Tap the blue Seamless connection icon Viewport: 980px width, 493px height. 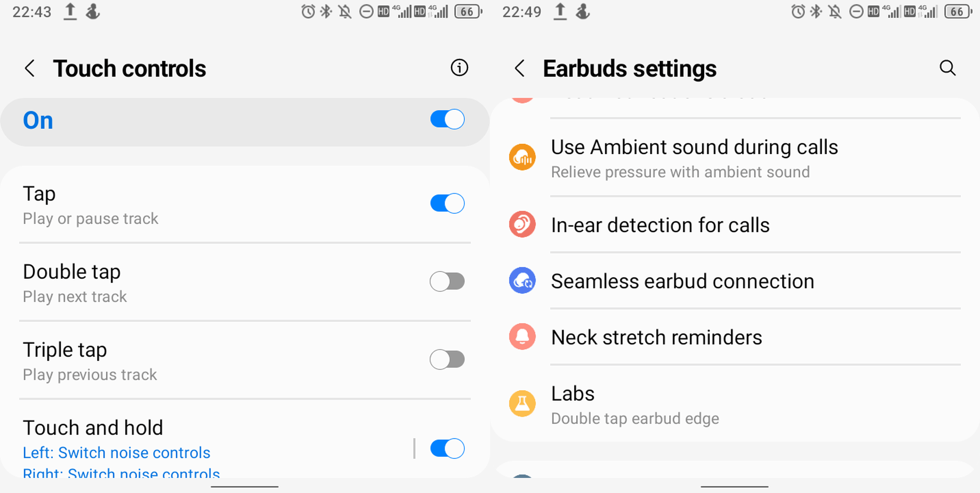coord(522,281)
